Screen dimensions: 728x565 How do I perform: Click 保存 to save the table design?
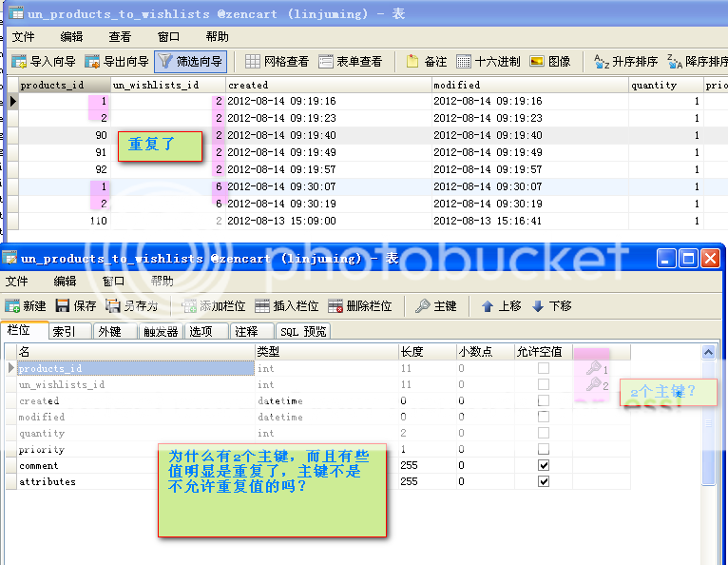point(76,306)
